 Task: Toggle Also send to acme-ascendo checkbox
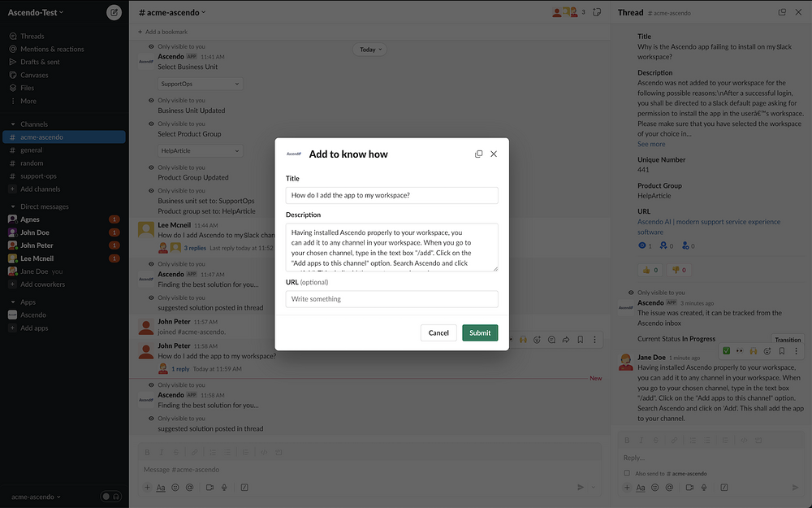(627, 473)
